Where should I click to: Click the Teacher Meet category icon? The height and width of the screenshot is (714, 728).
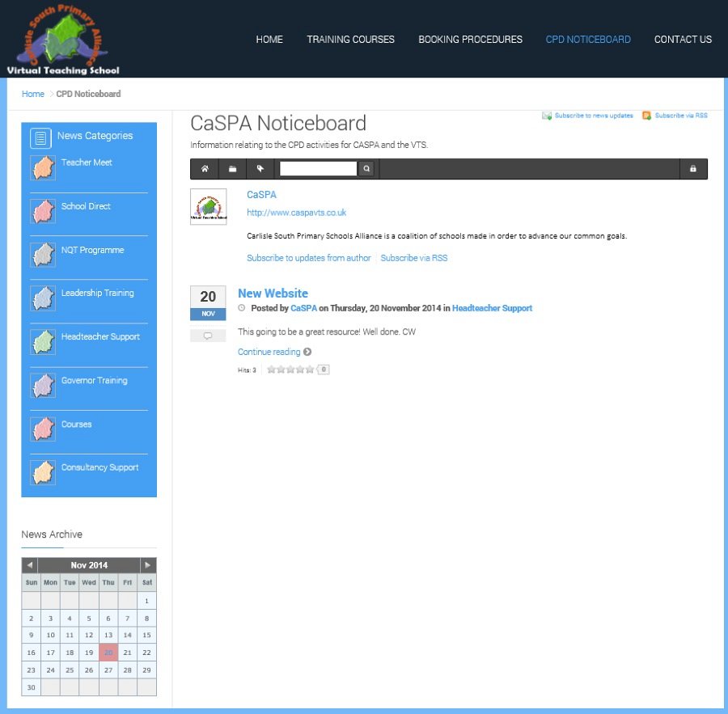[43, 167]
